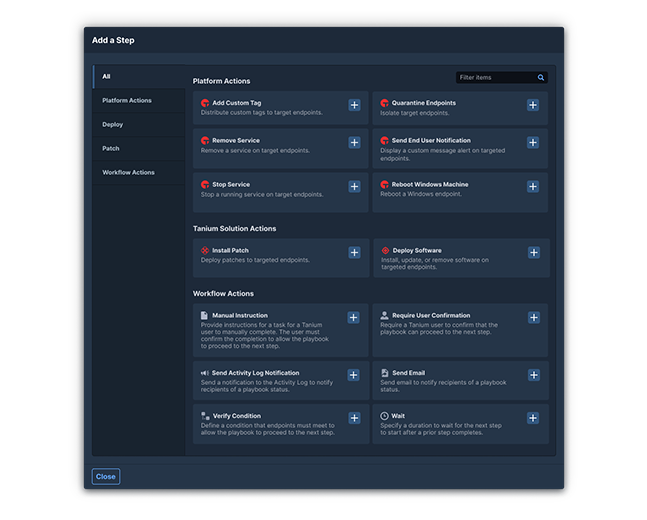The height and width of the screenshot is (520, 647).
Task: Click 'Reboot a Windows endpoint.' description
Action: (x=421, y=194)
